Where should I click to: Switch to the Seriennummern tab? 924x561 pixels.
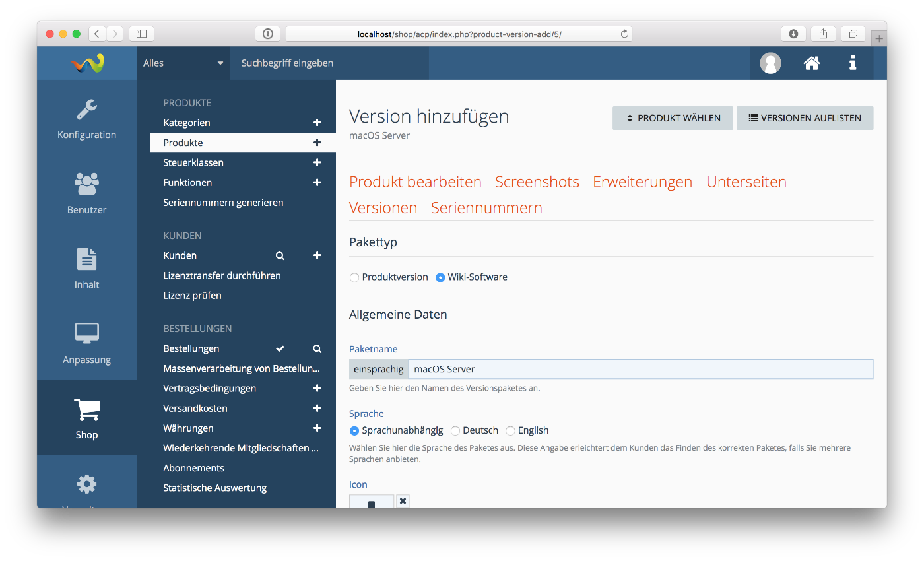click(486, 208)
